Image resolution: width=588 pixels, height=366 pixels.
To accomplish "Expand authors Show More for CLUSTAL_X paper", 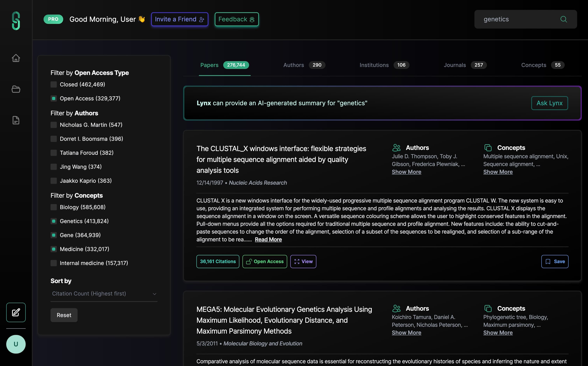I will tap(406, 172).
